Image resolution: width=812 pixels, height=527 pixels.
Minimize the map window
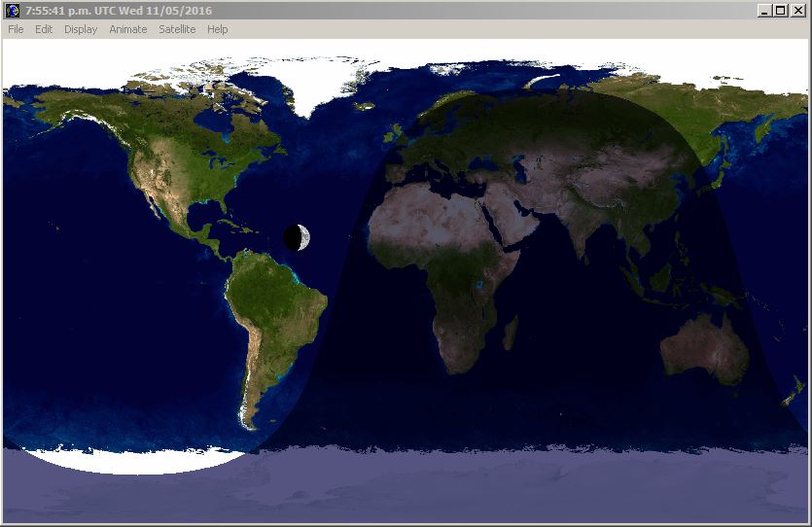[764, 11]
